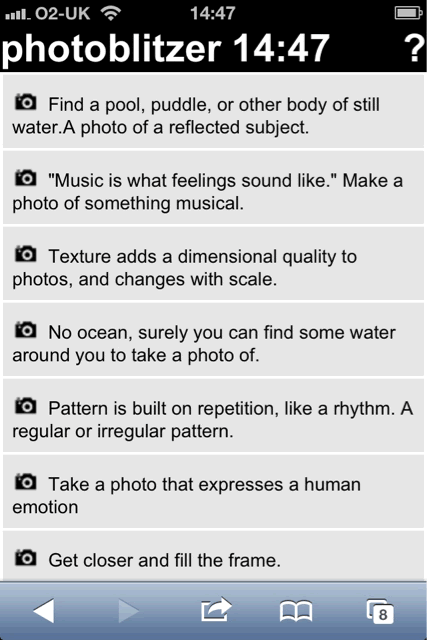This screenshot has width=427, height=640.
Task: Select the 'Find a pool, puddle' photo prompt
Action: (x=213, y=111)
